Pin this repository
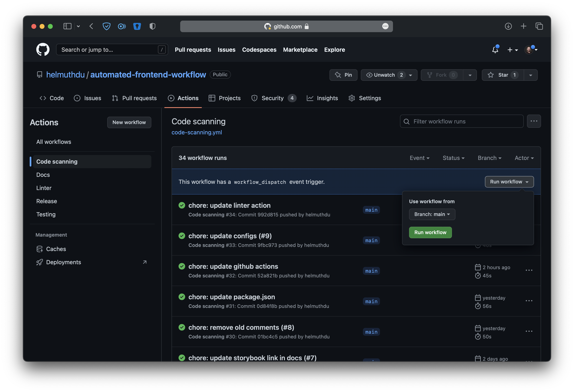Viewport: 574px width, 392px height. click(x=343, y=75)
